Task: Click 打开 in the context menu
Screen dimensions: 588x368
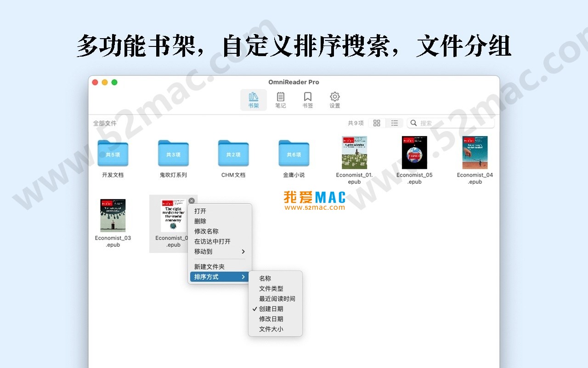Action: (201, 211)
